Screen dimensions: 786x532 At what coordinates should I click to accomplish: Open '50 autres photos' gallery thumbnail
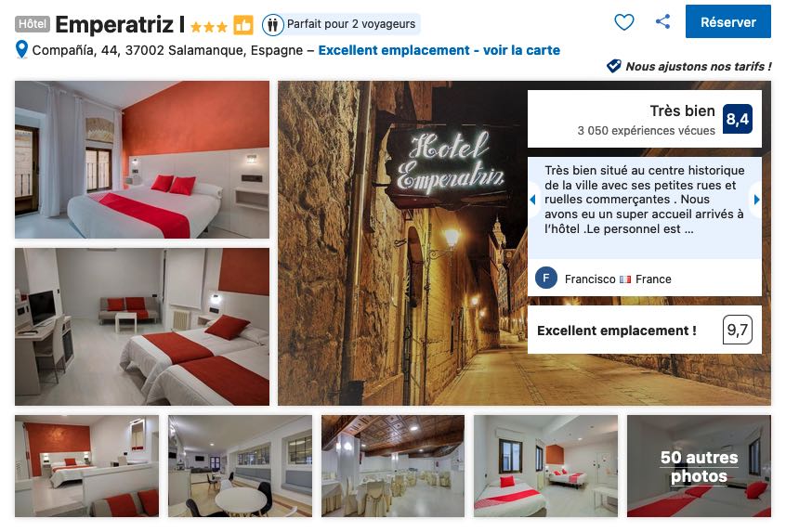pyautogui.click(x=699, y=466)
